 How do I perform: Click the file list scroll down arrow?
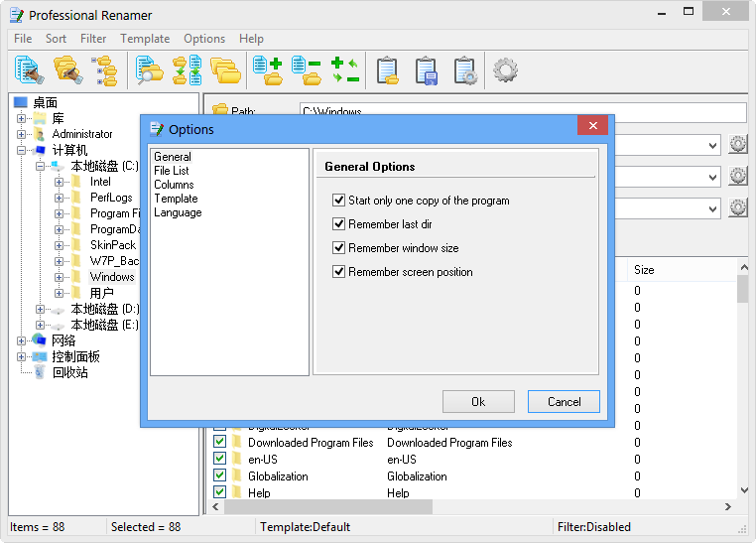click(744, 490)
